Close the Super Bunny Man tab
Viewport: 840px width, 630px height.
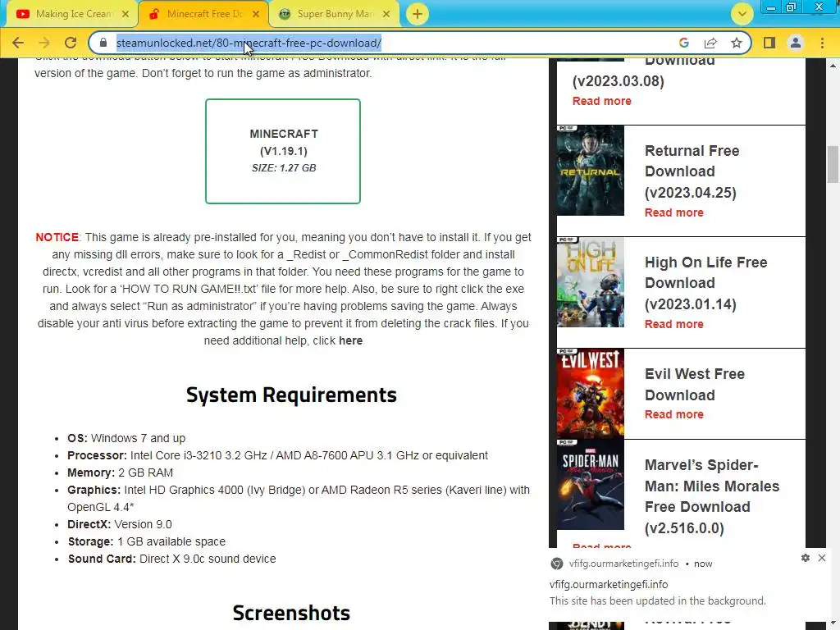click(x=386, y=14)
